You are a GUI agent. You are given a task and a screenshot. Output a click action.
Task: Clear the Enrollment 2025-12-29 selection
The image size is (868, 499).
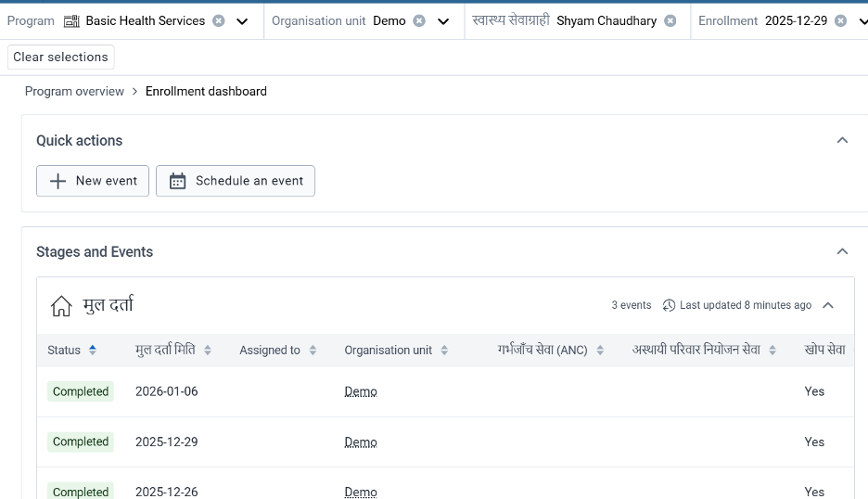(x=840, y=20)
